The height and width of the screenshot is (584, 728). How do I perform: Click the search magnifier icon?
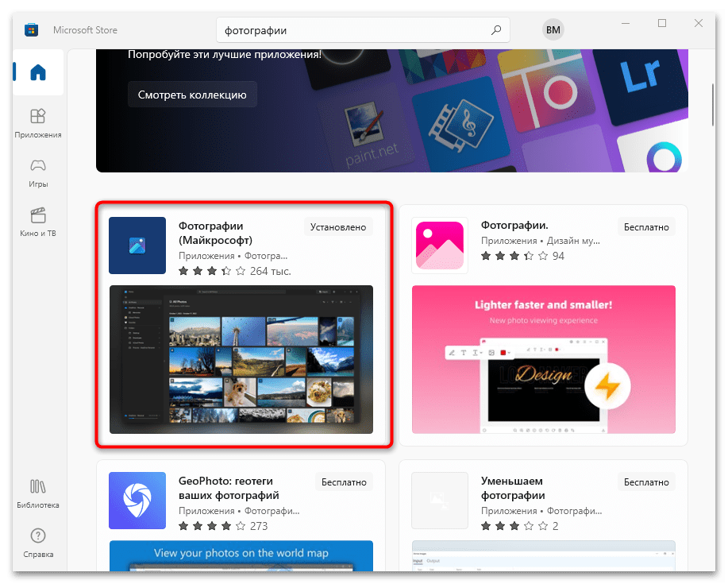[496, 30]
